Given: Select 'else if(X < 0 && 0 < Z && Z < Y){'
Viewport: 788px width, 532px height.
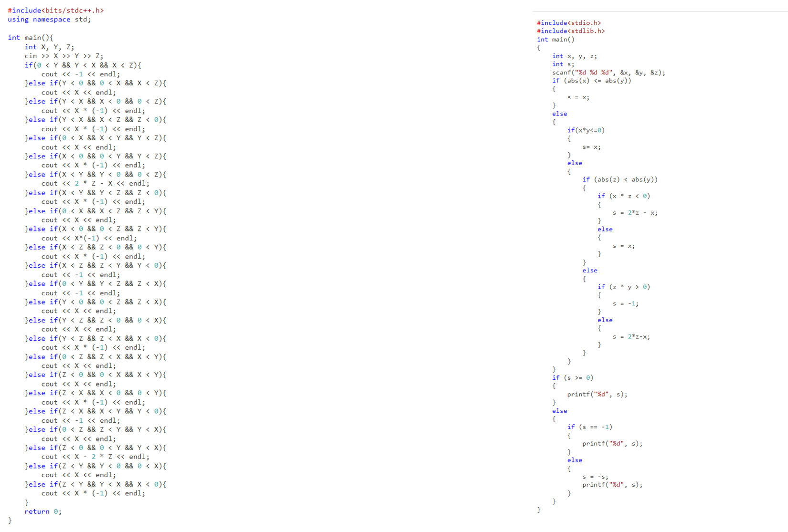Looking at the screenshot, I should coord(97,229).
